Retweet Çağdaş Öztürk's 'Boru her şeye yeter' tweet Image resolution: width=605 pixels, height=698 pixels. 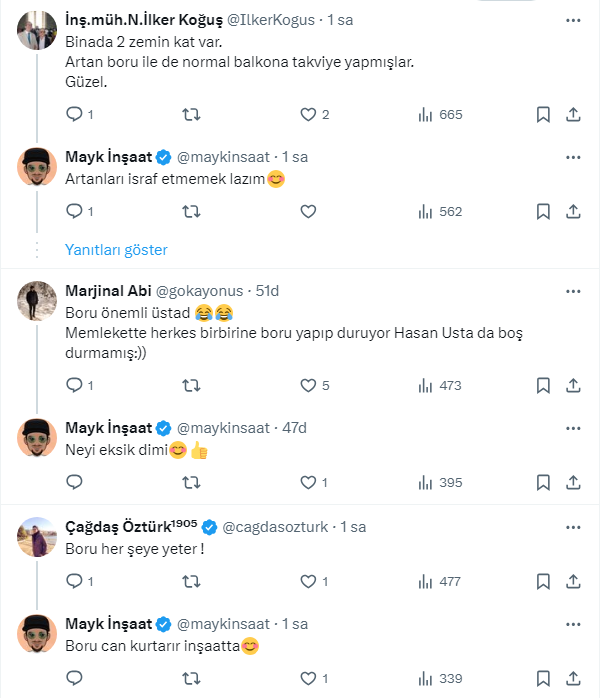click(x=191, y=581)
